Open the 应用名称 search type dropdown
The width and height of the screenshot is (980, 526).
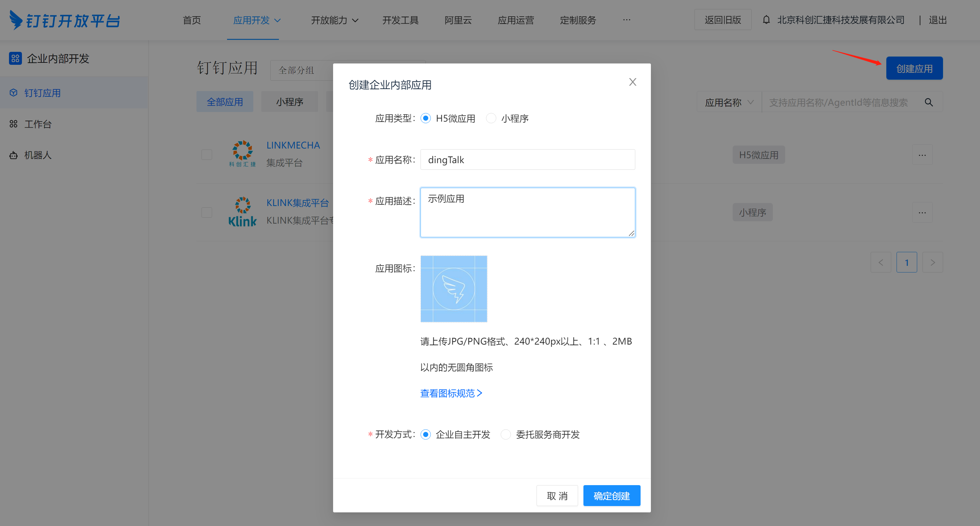pos(729,102)
